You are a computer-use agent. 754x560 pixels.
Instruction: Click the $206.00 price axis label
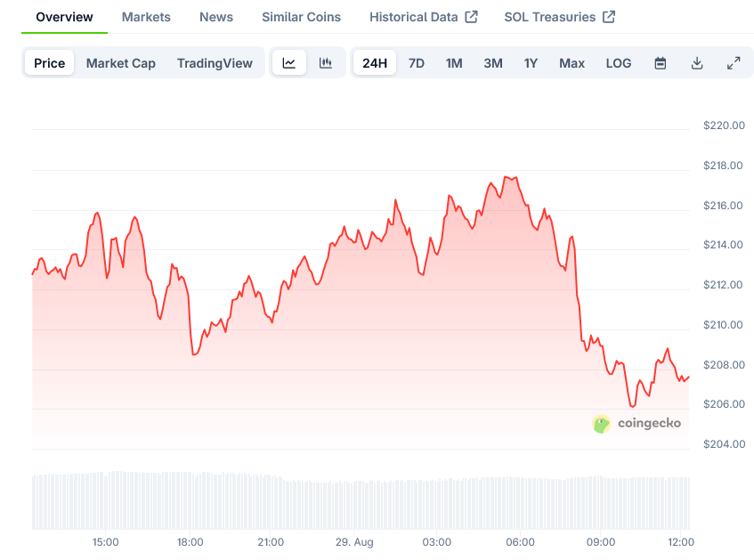click(724, 404)
